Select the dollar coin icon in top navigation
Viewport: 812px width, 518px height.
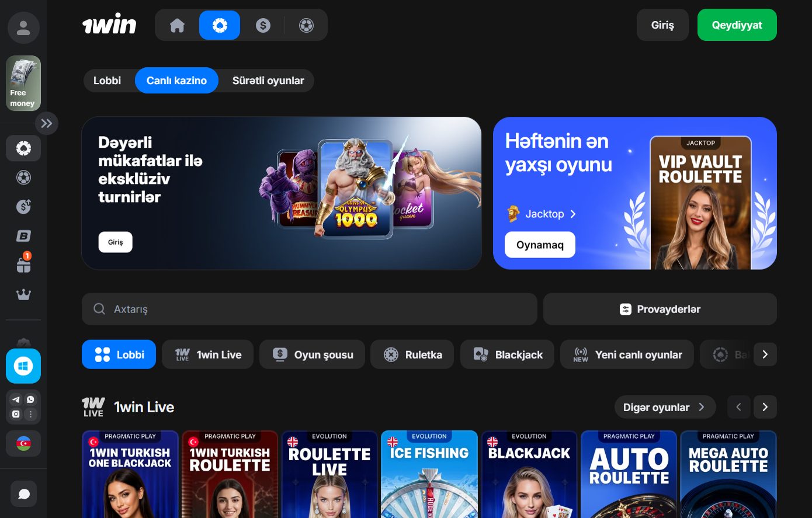click(263, 25)
